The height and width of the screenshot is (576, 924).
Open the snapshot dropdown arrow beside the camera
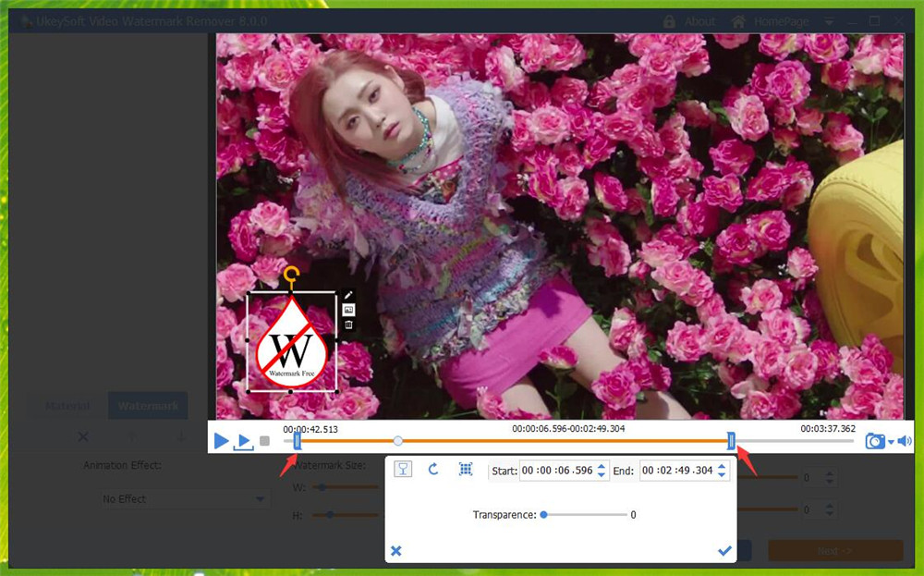point(891,442)
